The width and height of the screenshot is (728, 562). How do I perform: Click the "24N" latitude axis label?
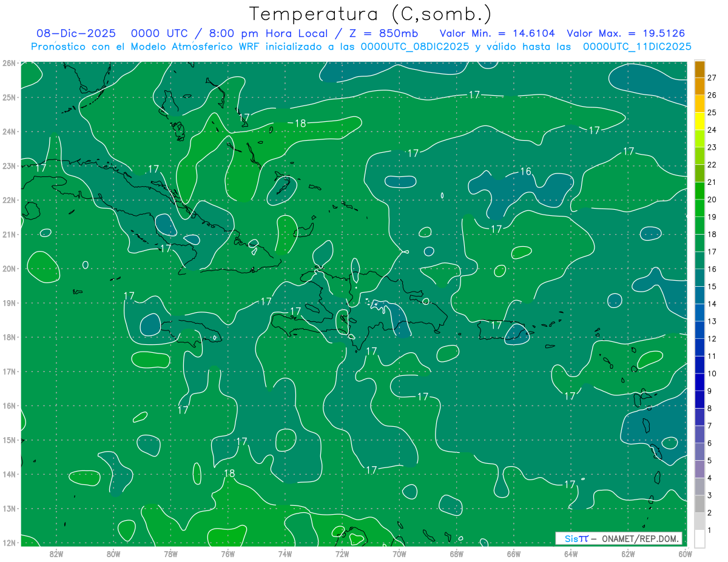point(9,132)
